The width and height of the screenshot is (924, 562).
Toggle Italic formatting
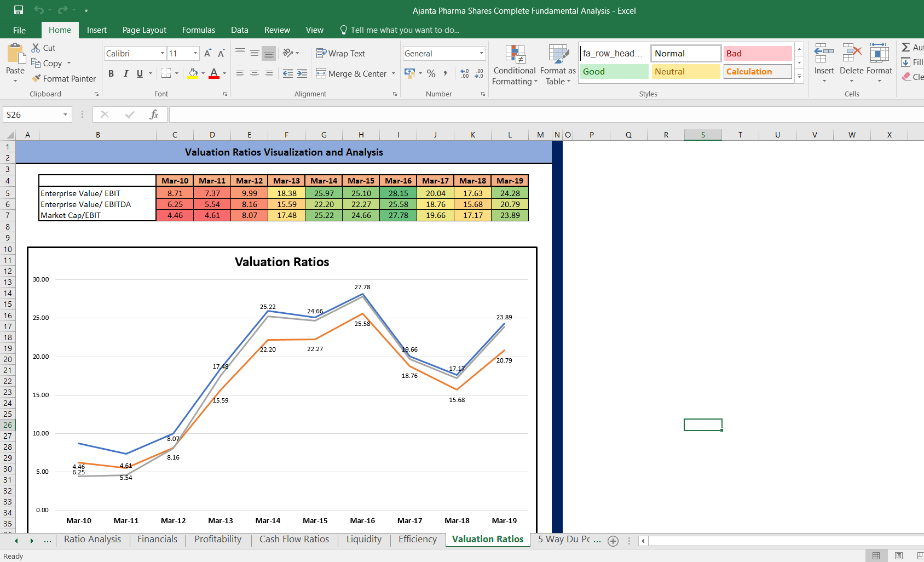(x=125, y=73)
